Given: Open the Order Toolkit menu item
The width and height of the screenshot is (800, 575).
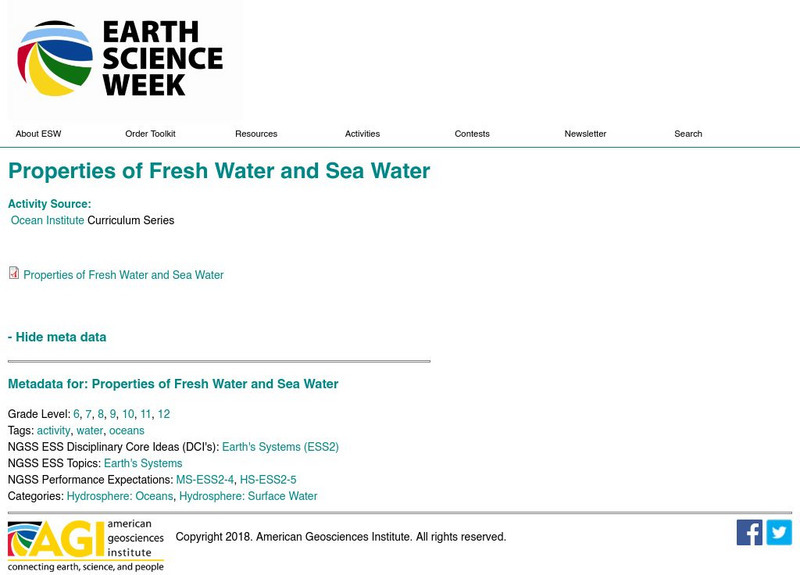Looking at the screenshot, I should pyautogui.click(x=150, y=134).
